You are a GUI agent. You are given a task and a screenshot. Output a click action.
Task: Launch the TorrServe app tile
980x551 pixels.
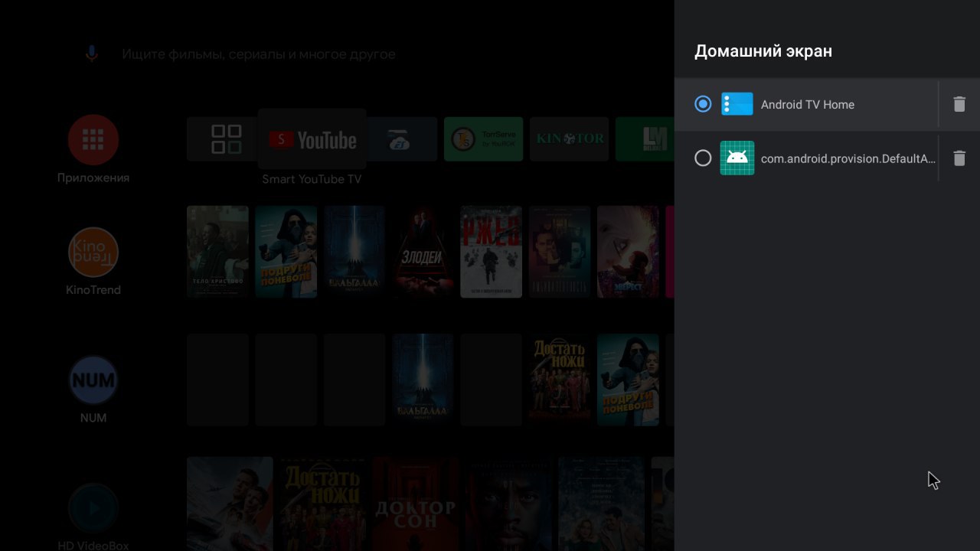(x=484, y=139)
